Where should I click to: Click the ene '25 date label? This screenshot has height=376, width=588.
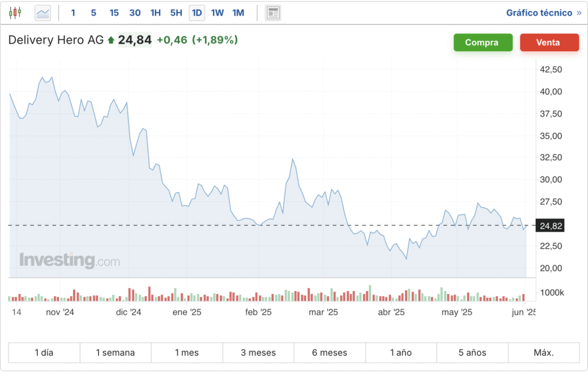187,312
